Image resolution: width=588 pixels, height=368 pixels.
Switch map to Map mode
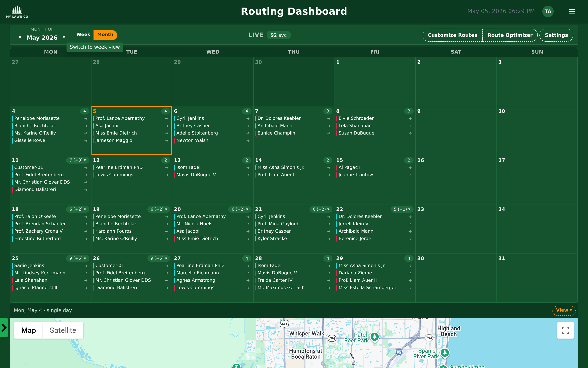[x=28, y=330]
